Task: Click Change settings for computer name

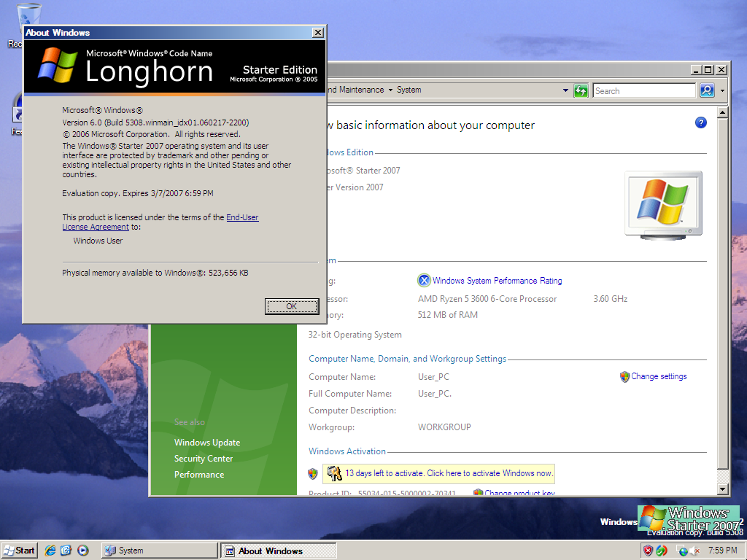Action: (659, 376)
